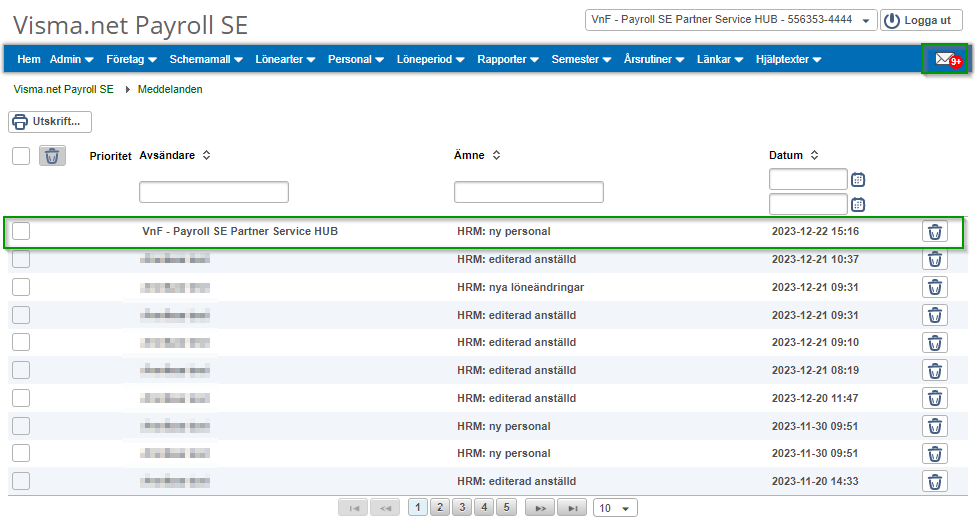Image resolution: width=975 pixels, height=531 pixels.
Task: Tick checkbox for message 2023-12-21 10:37
Action: [21, 259]
